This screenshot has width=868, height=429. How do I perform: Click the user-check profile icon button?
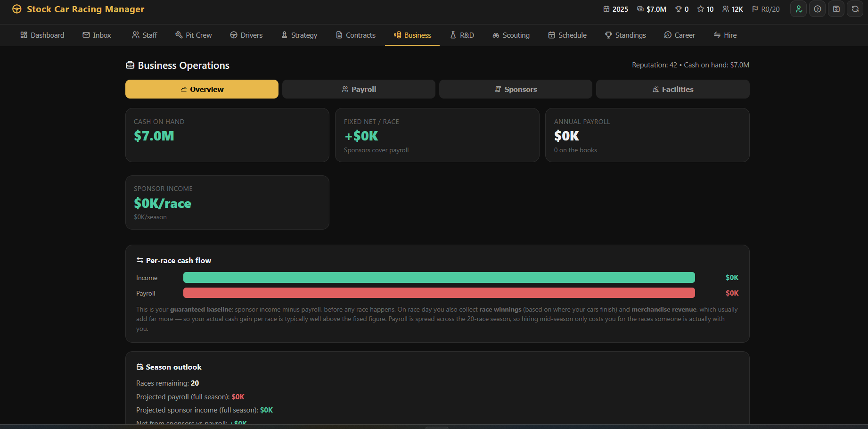coord(798,9)
